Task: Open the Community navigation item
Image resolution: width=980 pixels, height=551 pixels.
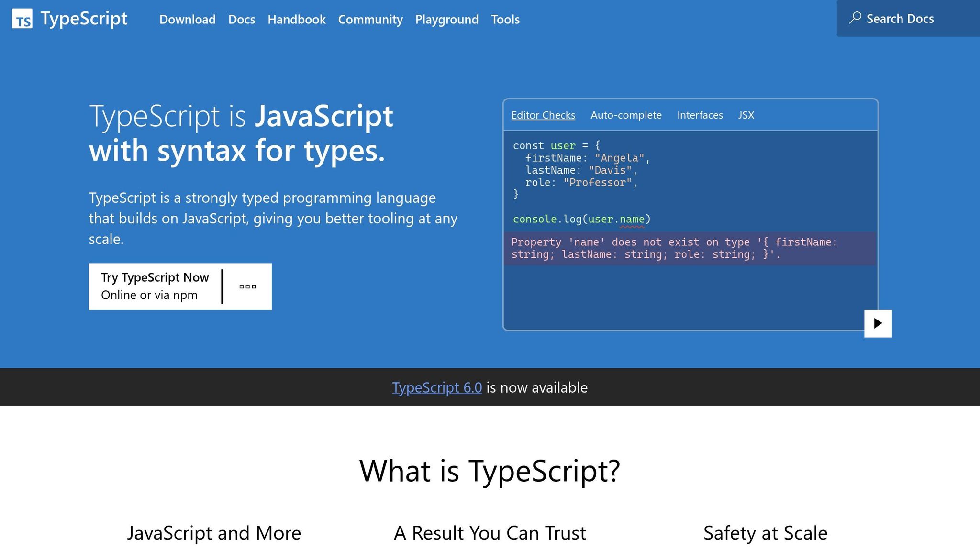Action: [x=370, y=20]
